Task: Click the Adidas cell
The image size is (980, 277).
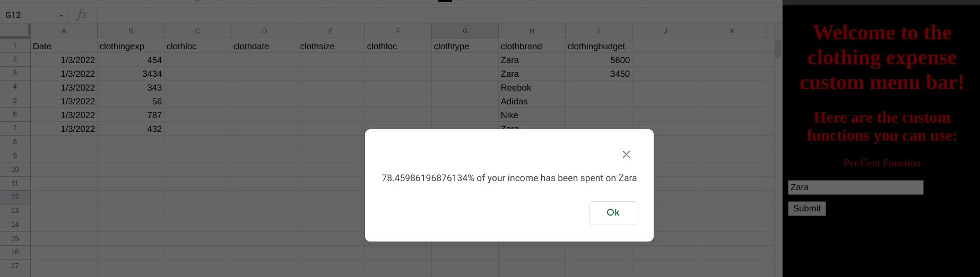Action: [x=531, y=102]
